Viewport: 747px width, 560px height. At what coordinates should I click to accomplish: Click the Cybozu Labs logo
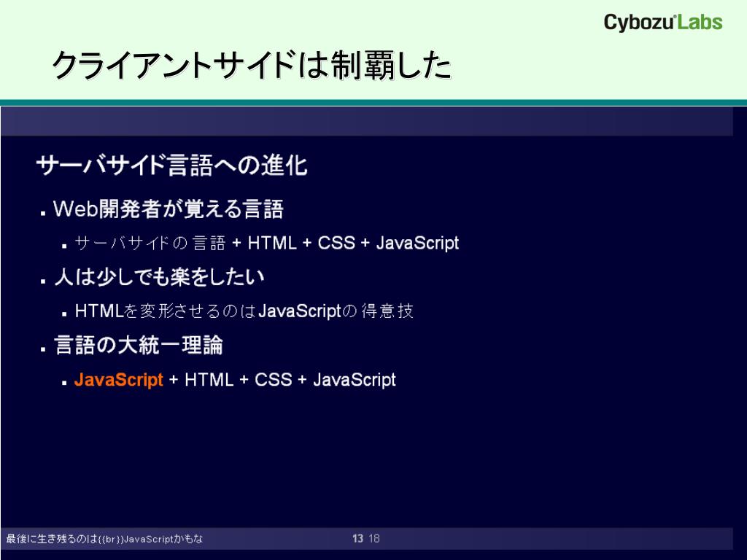coord(662,23)
